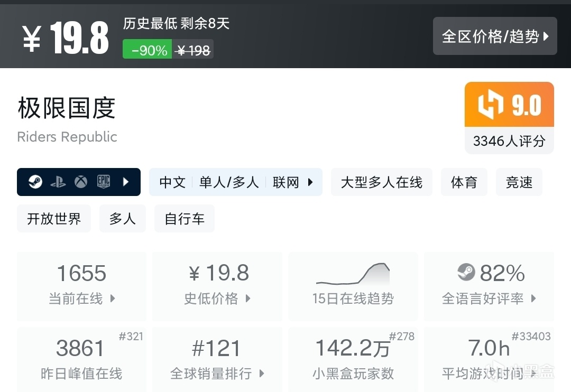
Task: Select the 体育 tag
Action: (x=464, y=182)
